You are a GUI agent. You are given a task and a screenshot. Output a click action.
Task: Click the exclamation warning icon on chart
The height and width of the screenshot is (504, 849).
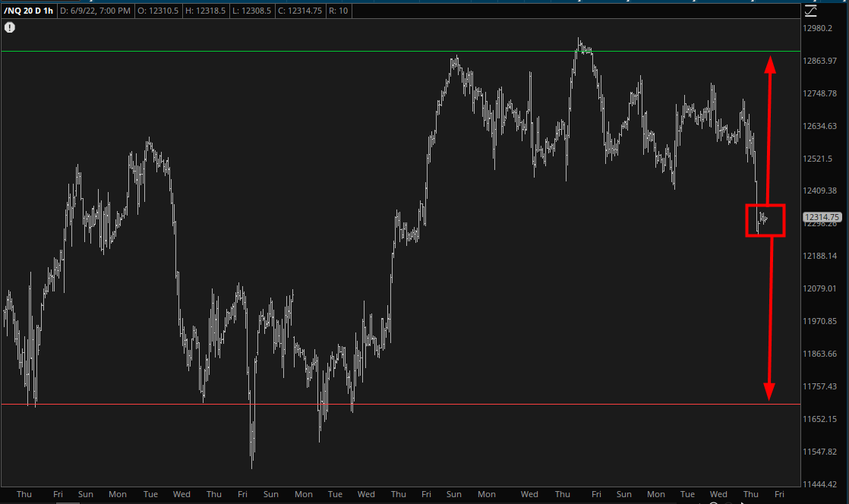point(9,27)
